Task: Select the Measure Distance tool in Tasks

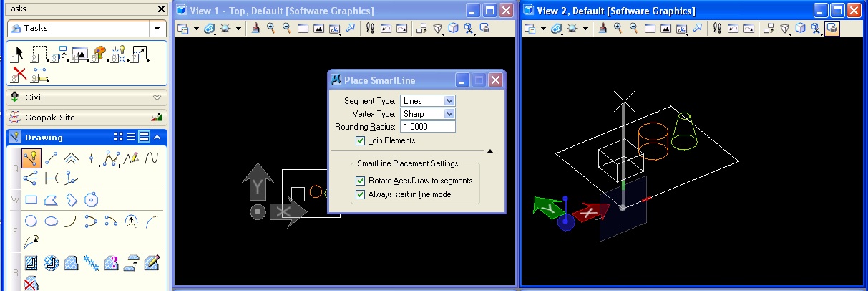Action: [41, 73]
